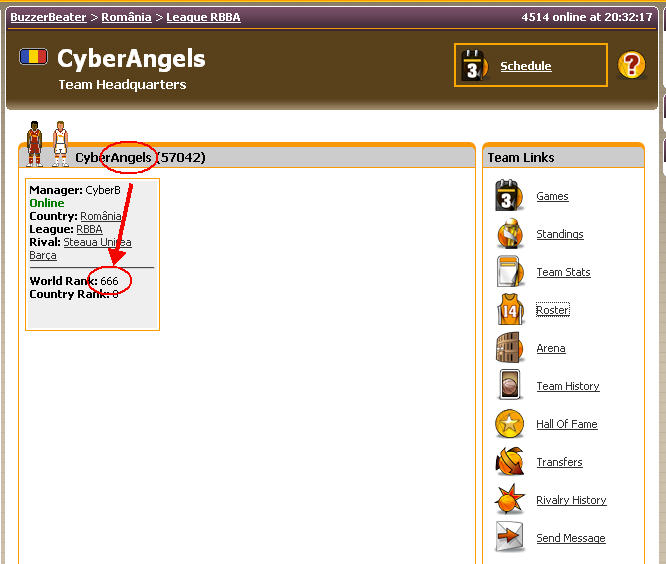This screenshot has width=666, height=564.
Task: Open the Arena building icon
Action: point(510,348)
